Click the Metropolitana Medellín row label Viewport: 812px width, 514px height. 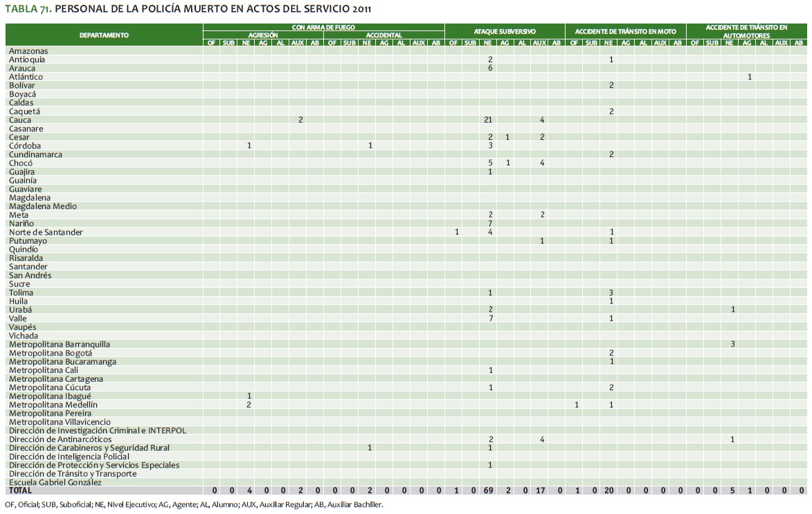pyautogui.click(x=53, y=404)
